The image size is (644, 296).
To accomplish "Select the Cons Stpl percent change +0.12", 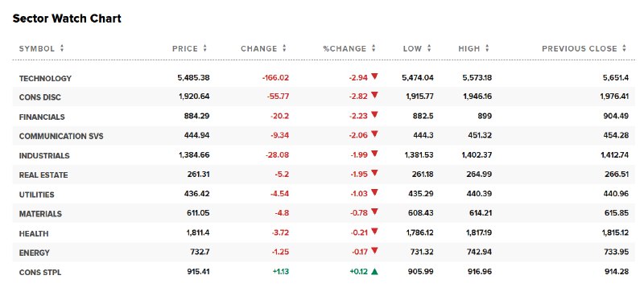I will point(358,271).
